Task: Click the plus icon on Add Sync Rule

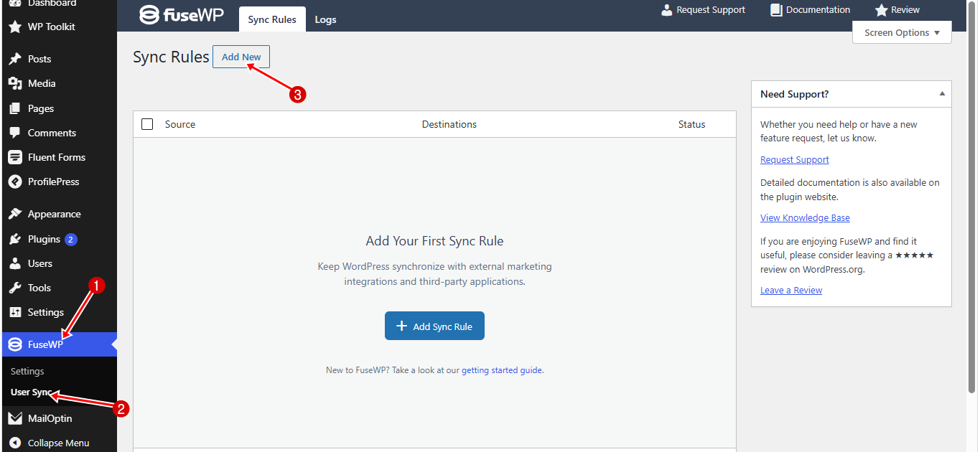Action: [x=402, y=326]
